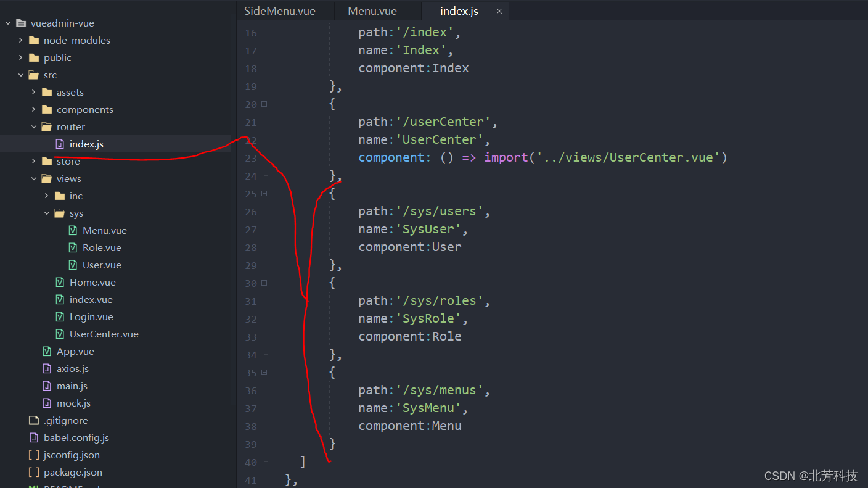Click the assets folder icon

tap(46, 93)
